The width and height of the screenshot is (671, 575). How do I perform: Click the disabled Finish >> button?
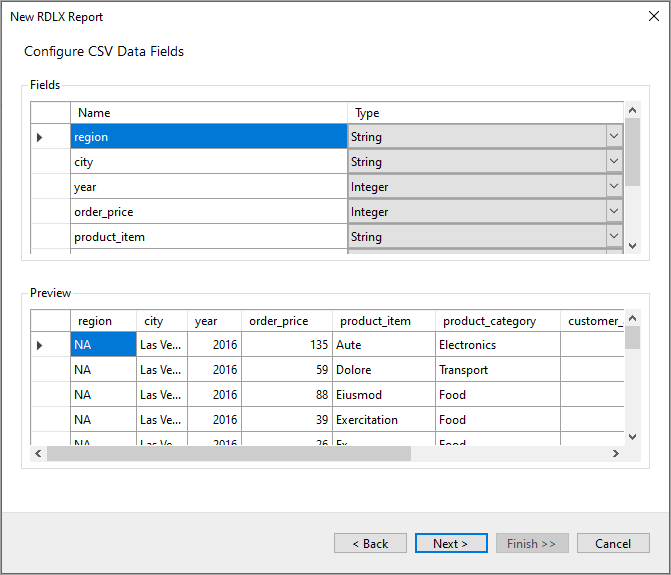(x=532, y=543)
